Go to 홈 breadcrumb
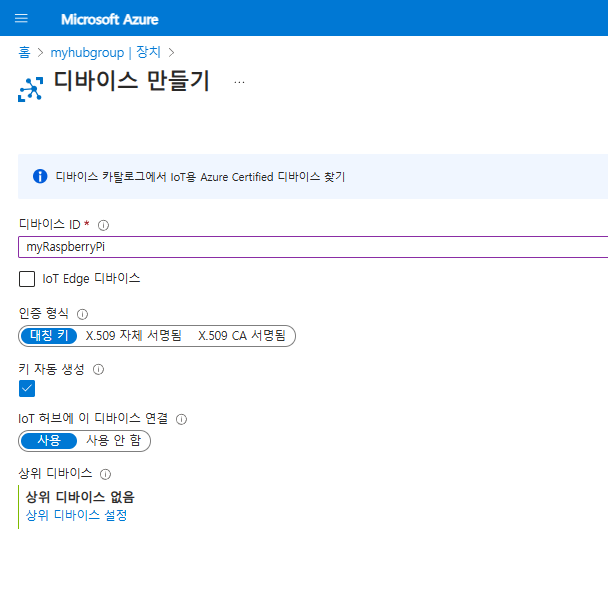Image resolution: width=608 pixels, height=594 pixels. point(24,52)
